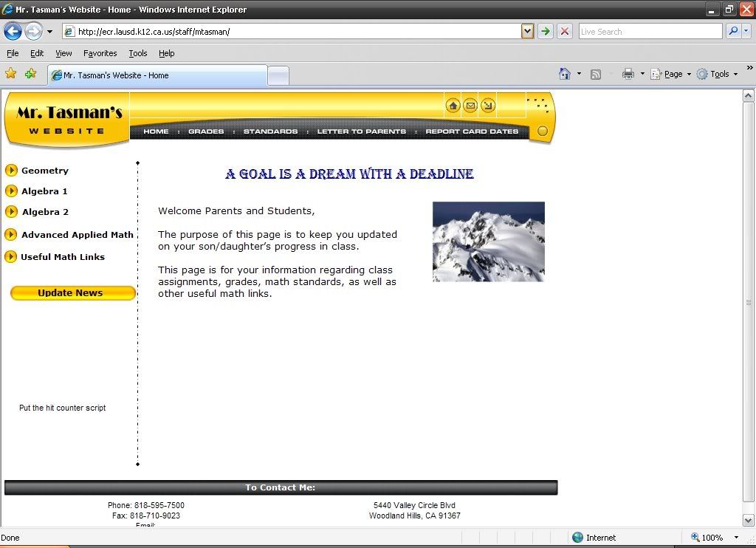756x548 pixels.
Task: Click the Useful Math Links link
Action: (x=62, y=257)
